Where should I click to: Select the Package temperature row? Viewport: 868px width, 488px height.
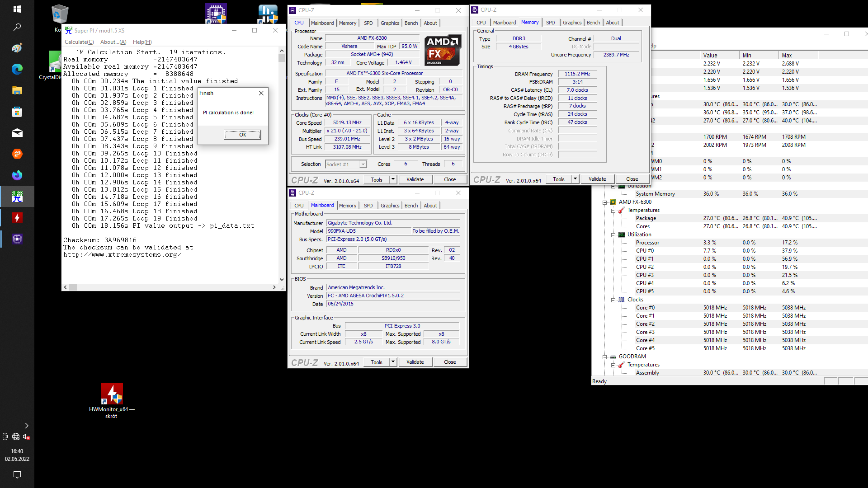(x=729, y=218)
